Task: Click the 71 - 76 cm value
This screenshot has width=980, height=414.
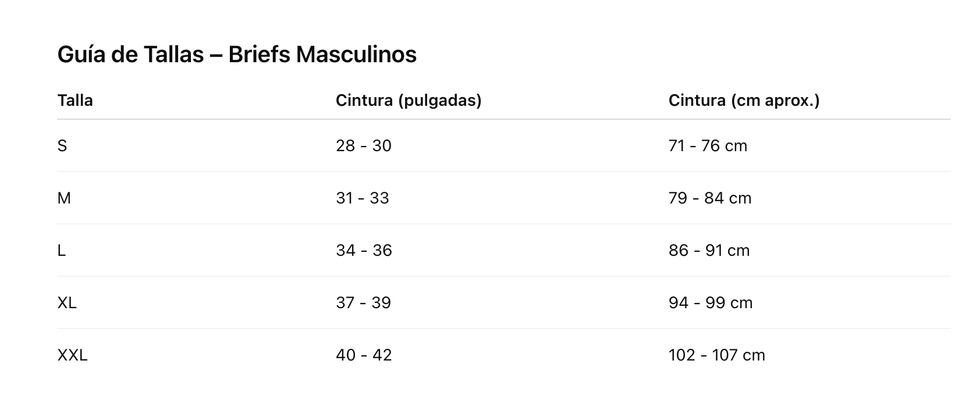Action: 708,146
